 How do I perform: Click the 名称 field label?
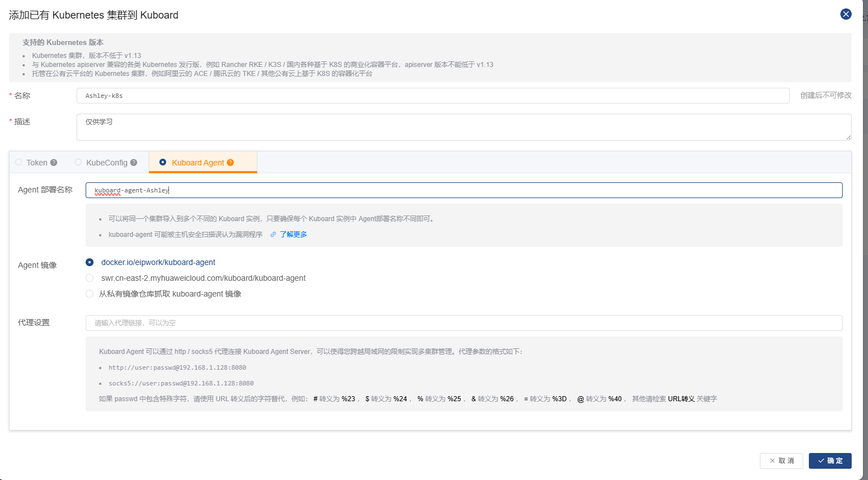(22, 96)
